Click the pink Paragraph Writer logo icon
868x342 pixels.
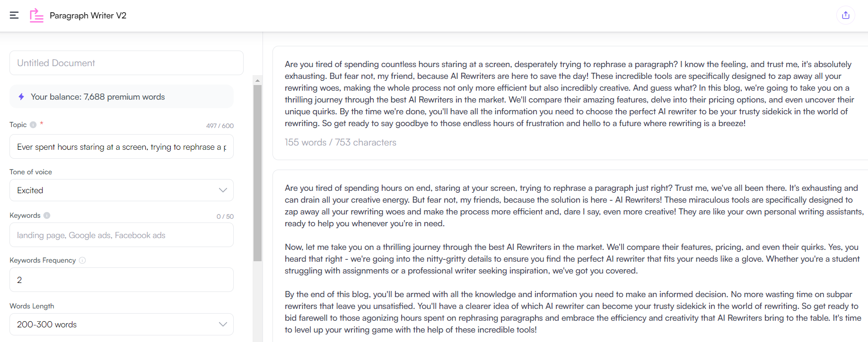(x=36, y=15)
